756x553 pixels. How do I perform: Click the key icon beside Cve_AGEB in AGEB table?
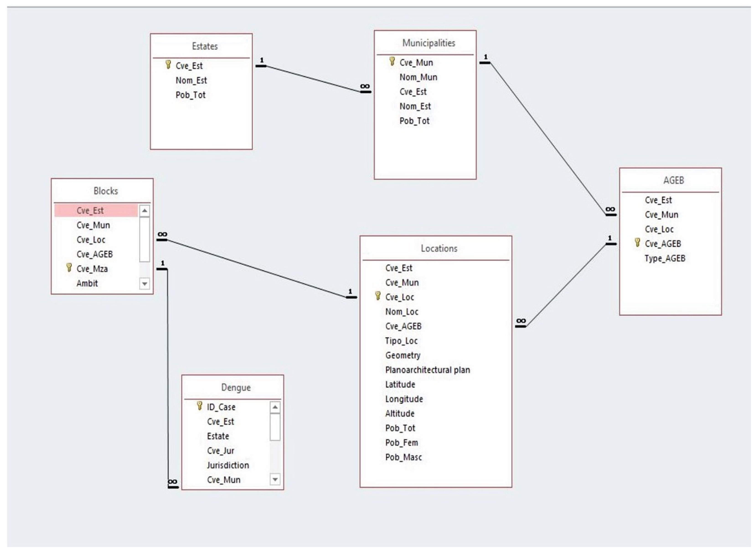637,243
